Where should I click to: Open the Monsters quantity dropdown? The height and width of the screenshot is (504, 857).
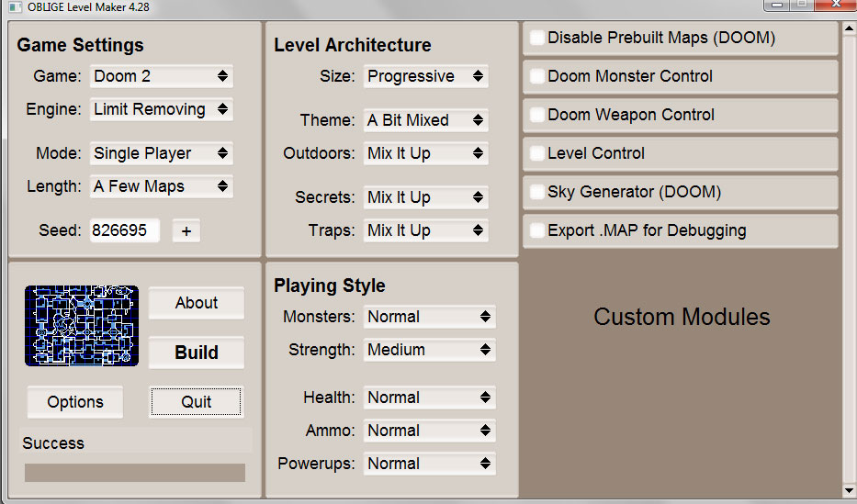click(429, 317)
